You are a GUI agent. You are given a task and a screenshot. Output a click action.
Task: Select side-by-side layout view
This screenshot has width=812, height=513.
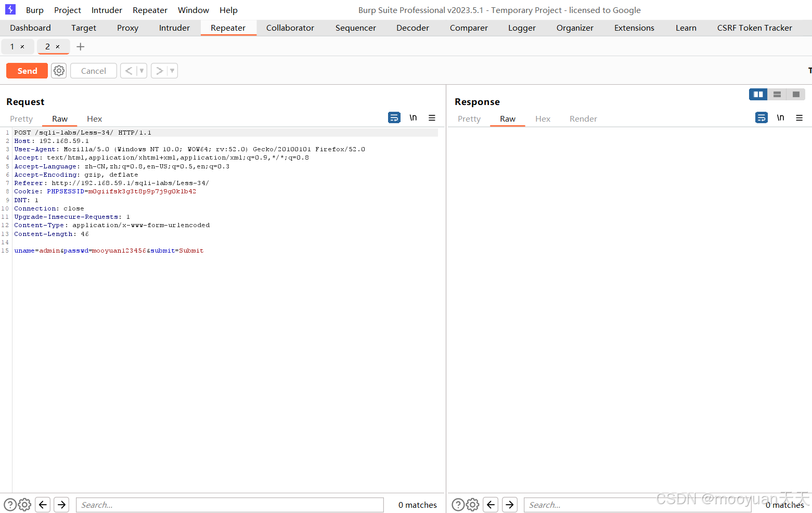click(758, 94)
